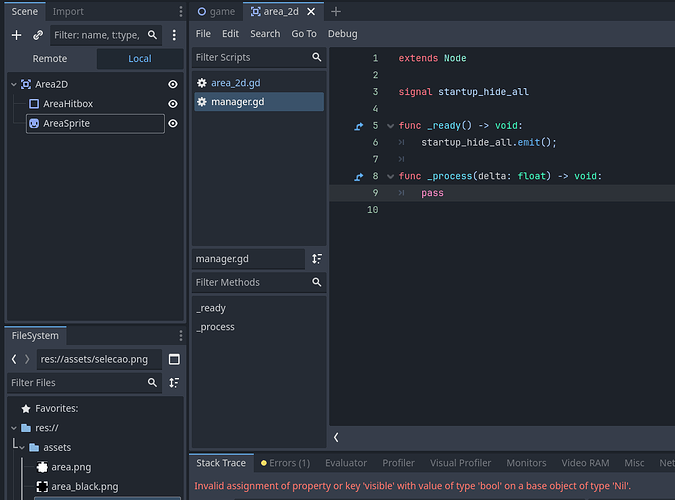Open the Debug menu
The height and width of the screenshot is (500, 675).
click(x=343, y=34)
